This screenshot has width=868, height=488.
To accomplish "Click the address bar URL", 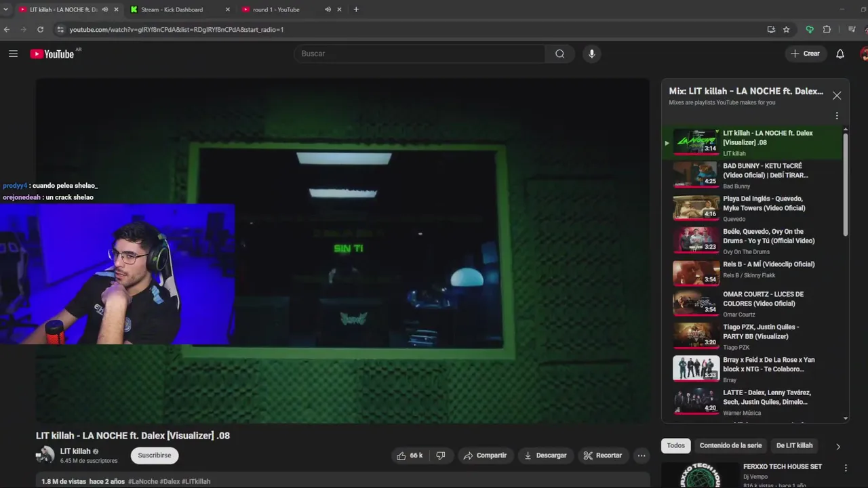I will pos(176,29).
